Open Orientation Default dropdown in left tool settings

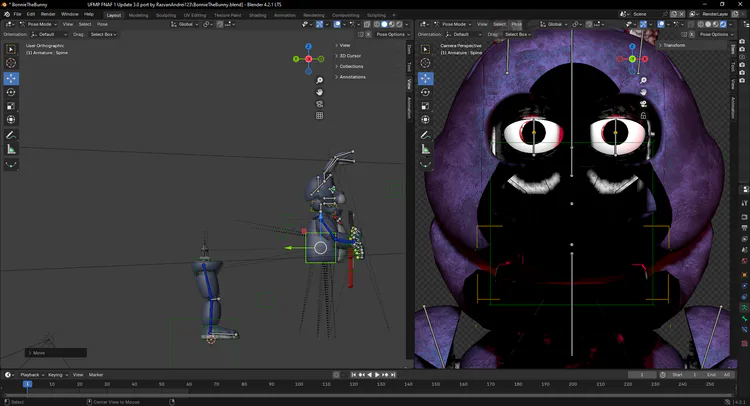pos(48,34)
